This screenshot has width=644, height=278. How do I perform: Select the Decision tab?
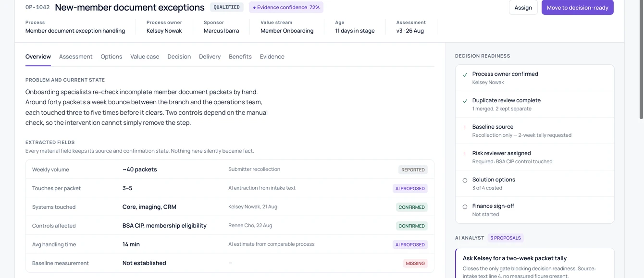pos(179,57)
